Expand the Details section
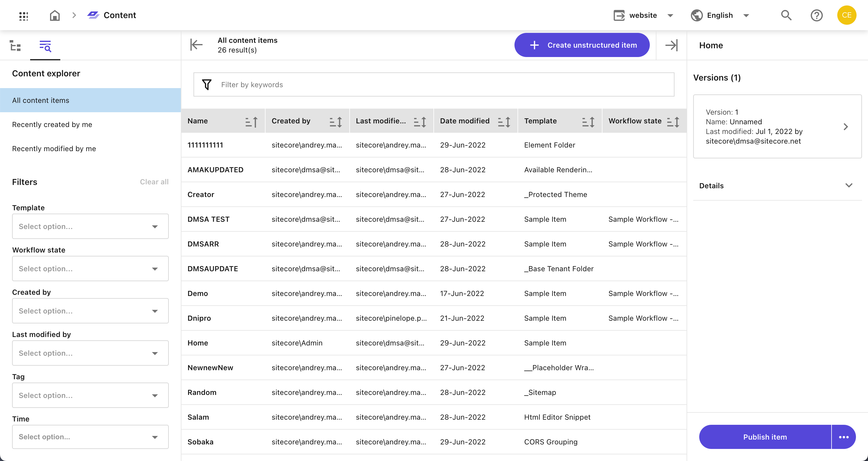This screenshot has height=461, width=868. pos(777,186)
